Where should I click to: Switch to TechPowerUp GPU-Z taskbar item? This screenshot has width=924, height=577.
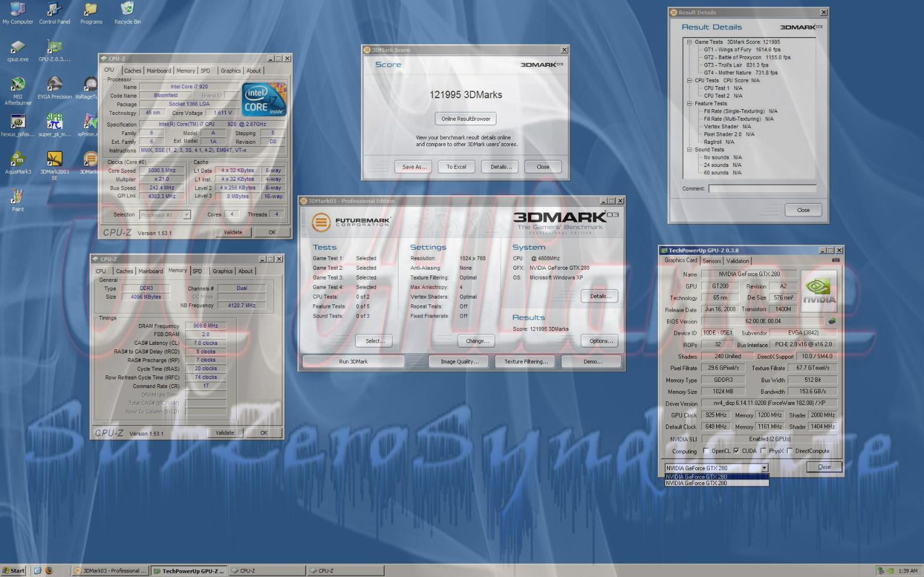[x=189, y=571]
